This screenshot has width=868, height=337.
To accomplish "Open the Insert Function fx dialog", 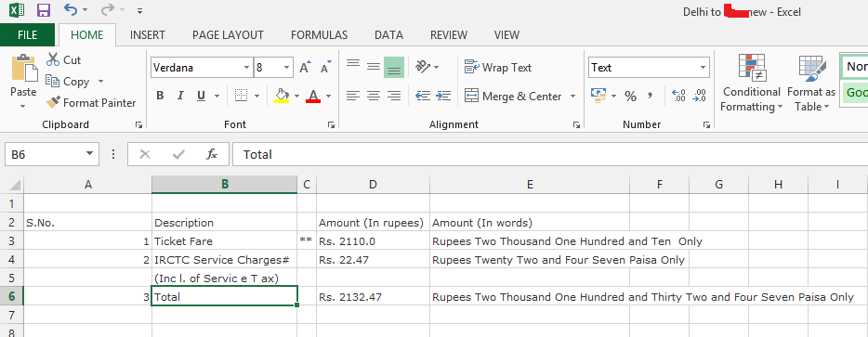I will coord(212,154).
